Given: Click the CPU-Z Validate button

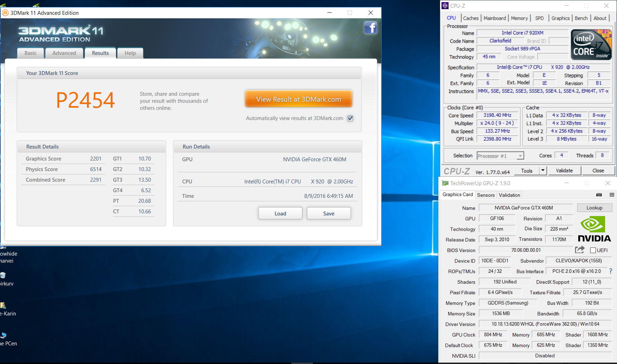Looking at the screenshot, I should [x=564, y=171].
